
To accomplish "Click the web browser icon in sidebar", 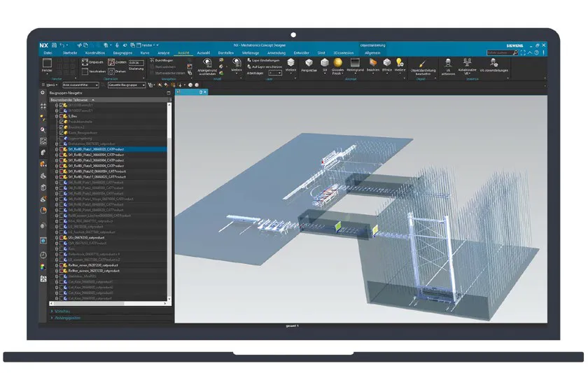I will [x=43, y=241].
